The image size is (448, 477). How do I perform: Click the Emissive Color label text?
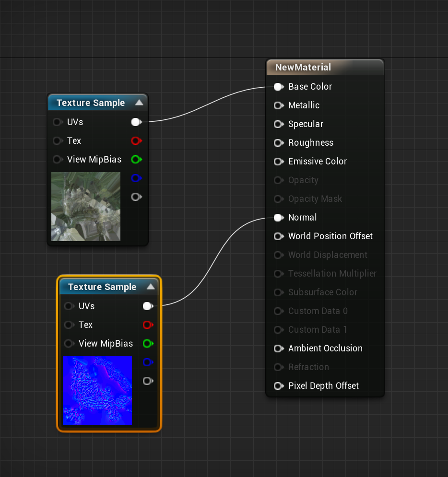point(318,162)
